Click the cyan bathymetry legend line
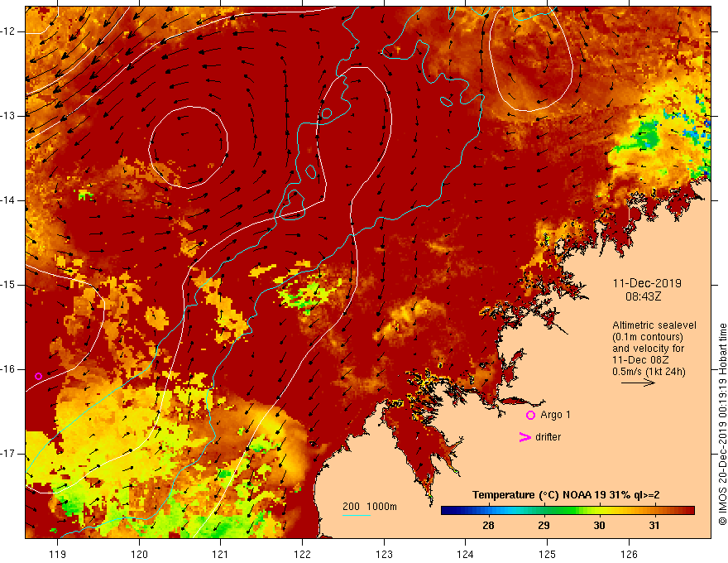728x563 pixels. click(x=356, y=515)
